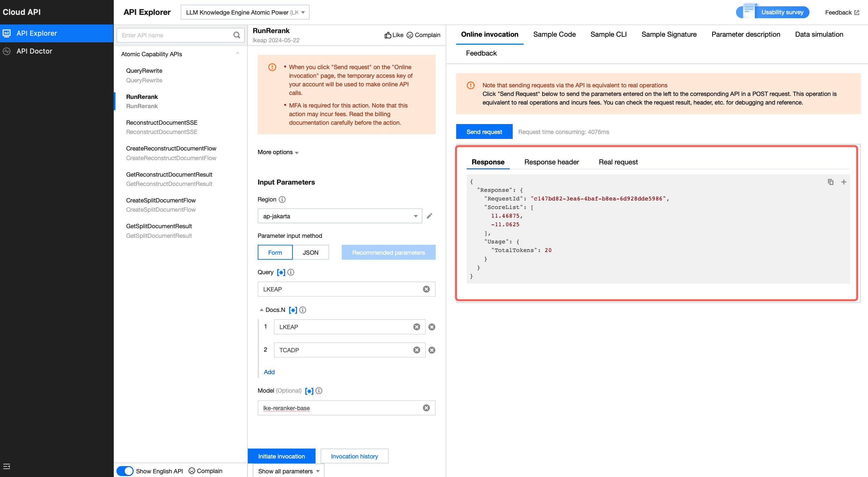
Task: Click the search icon in the API name field
Action: [x=237, y=35]
